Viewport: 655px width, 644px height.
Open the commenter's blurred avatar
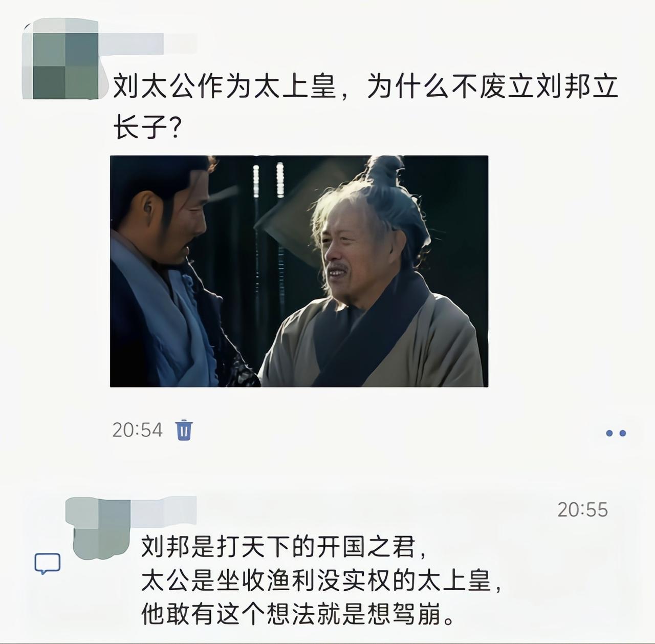[100, 527]
